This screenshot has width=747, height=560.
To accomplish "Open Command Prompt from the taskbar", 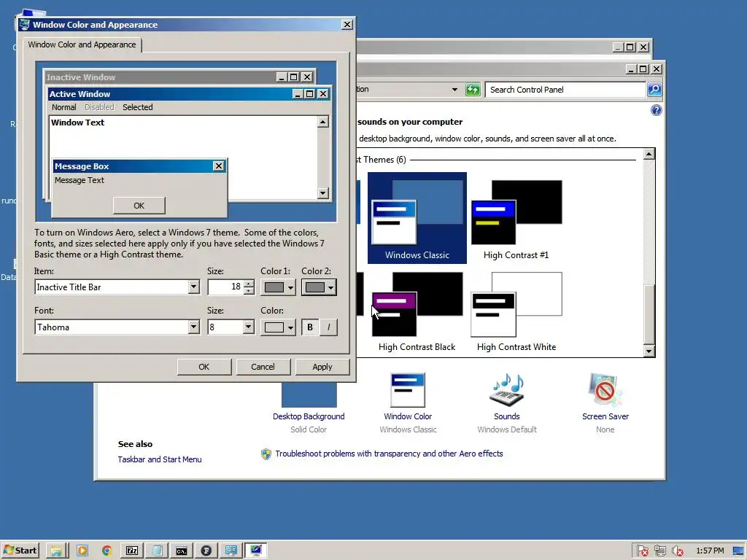I will (x=182, y=551).
